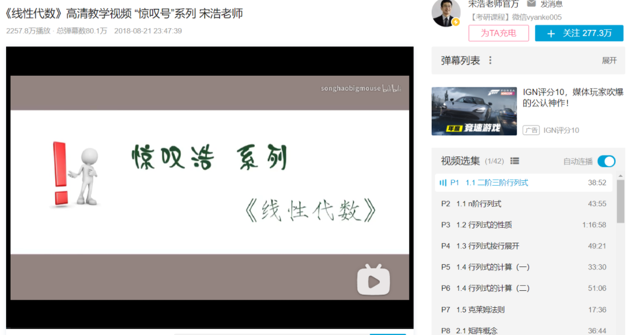
Task: Select episode P3 1.2 行列式的性质
Action: pos(523,225)
